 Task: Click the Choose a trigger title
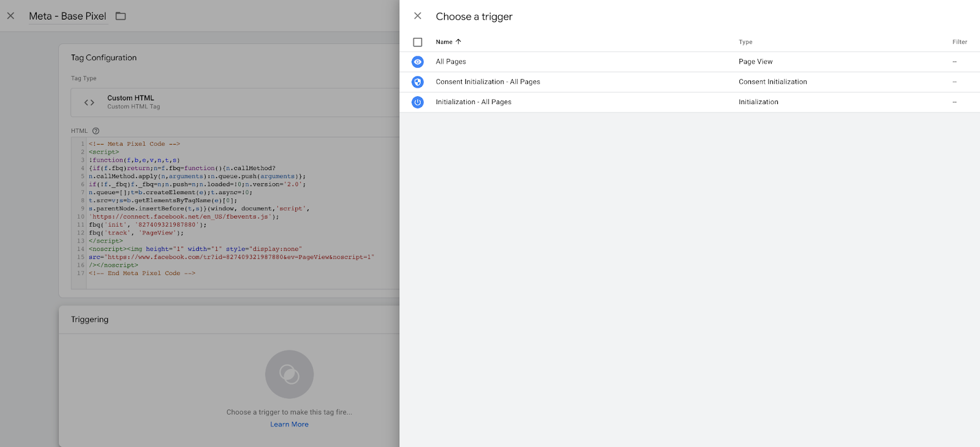pyautogui.click(x=474, y=17)
